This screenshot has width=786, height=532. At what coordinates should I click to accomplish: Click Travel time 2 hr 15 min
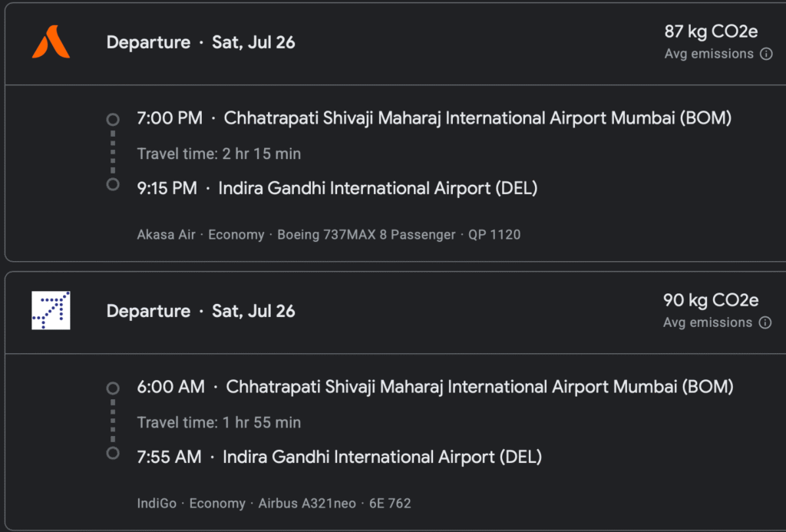tap(219, 154)
